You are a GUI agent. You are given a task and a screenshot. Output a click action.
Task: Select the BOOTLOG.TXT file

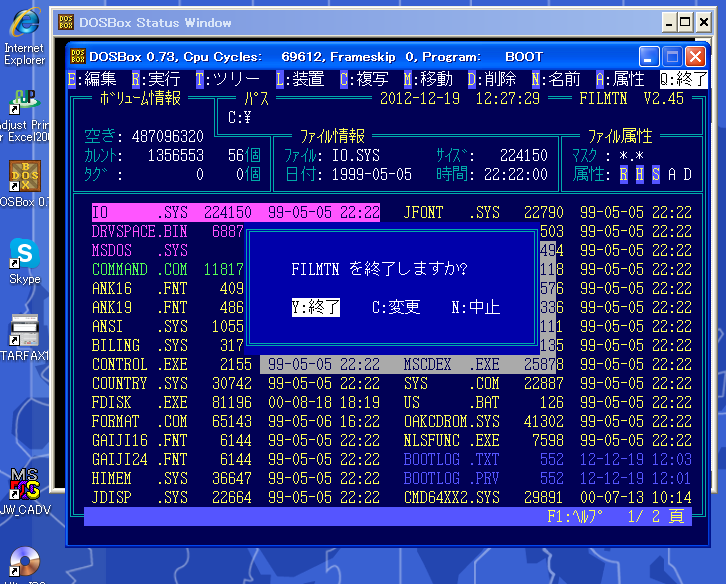[x=548, y=459]
